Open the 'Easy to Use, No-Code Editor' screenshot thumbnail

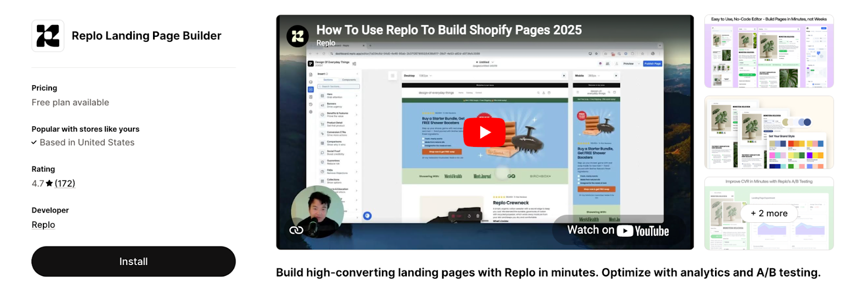coord(769,51)
